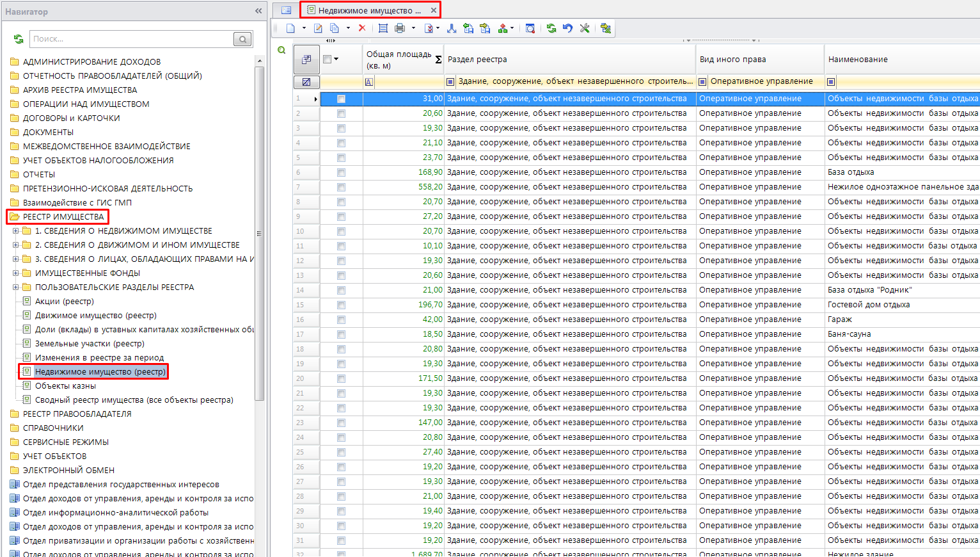Expand 1. СВЕДЕНИЯ О НЕДВИЖИМОМ ИМУЩЕСТВЕ node
This screenshot has width=980, height=557.
15,230
